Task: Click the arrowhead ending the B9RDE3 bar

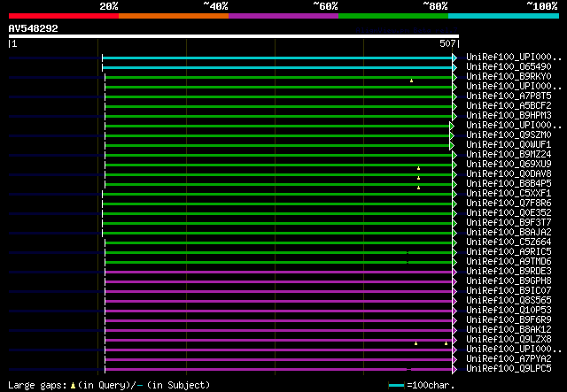Action: [454, 273]
